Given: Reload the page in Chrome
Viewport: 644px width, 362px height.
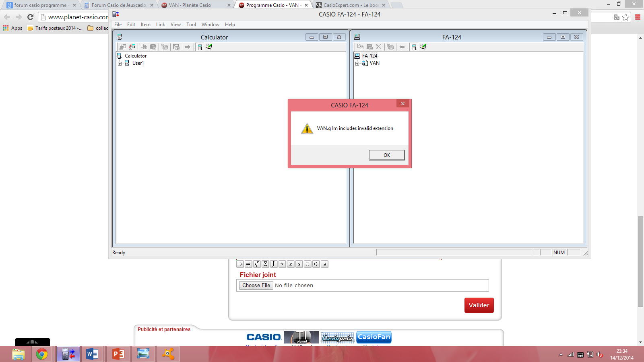Looking at the screenshot, I should pos(30,17).
